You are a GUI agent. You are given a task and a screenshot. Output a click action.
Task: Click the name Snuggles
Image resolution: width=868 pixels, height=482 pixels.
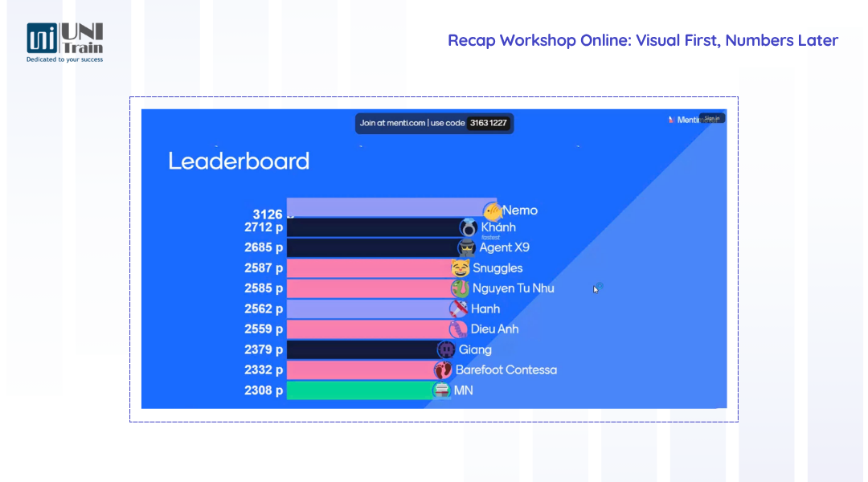coord(497,268)
